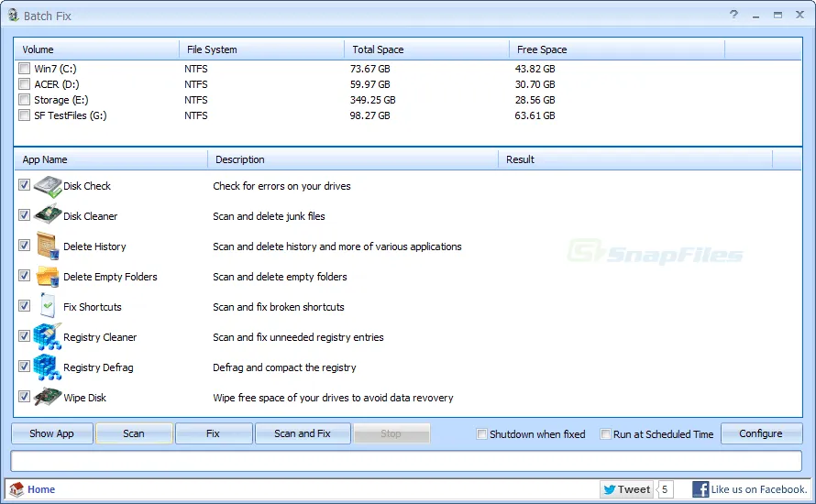Image resolution: width=816 pixels, height=504 pixels.
Task: Click the Like us on Facebook link
Action: pos(759,489)
